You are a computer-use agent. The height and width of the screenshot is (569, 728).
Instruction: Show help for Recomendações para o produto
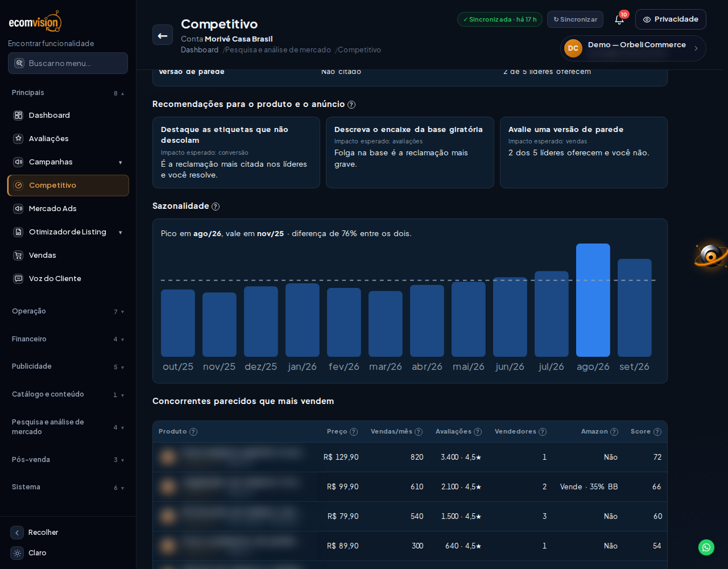click(x=351, y=105)
